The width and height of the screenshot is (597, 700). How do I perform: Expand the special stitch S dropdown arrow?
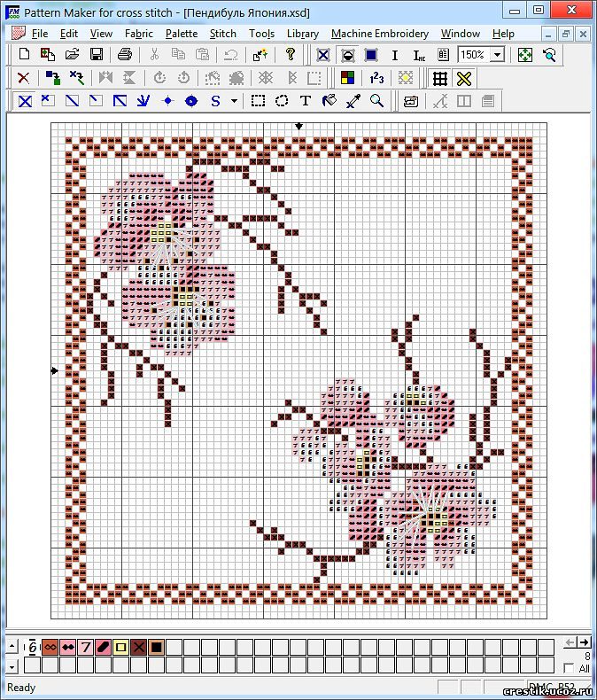point(234,101)
